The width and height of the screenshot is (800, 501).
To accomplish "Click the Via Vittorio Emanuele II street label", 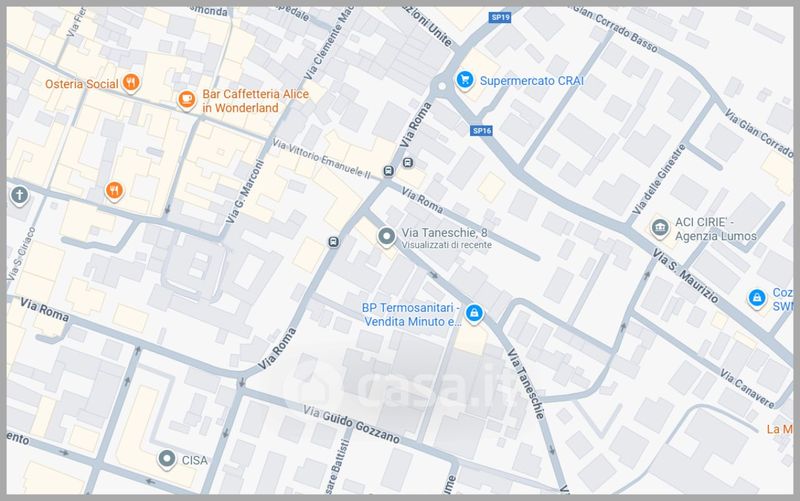I will [321, 159].
